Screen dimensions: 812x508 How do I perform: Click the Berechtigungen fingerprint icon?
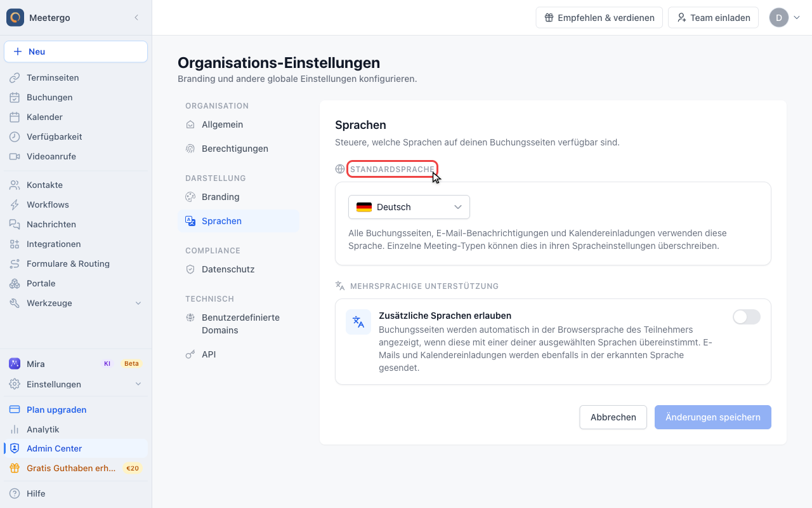point(190,149)
